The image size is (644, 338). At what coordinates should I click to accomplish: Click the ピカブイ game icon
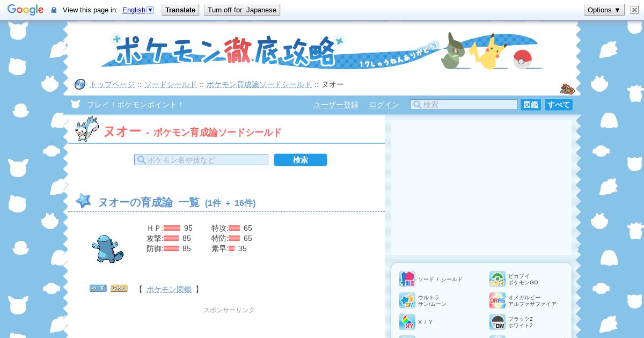(x=497, y=279)
